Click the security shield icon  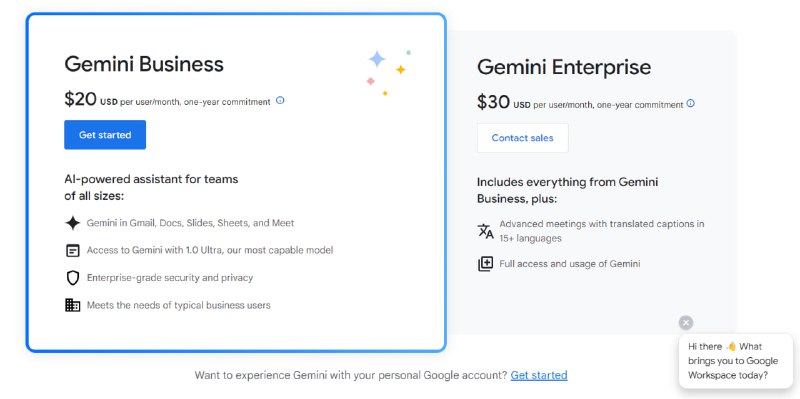click(73, 278)
